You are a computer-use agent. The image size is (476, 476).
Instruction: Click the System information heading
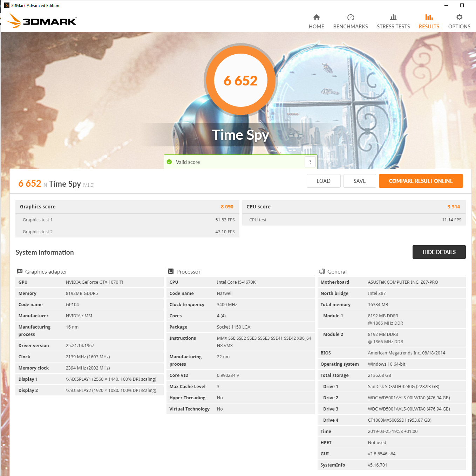tap(45, 252)
